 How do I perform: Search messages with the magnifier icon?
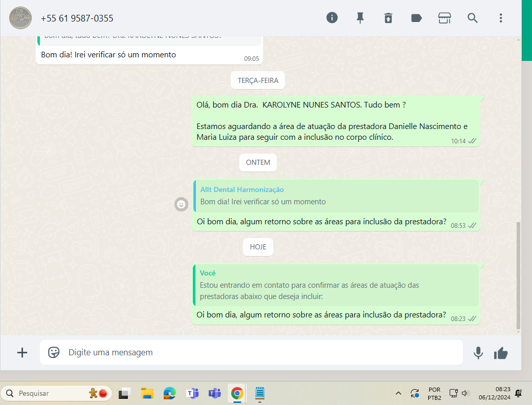(473, 18)
